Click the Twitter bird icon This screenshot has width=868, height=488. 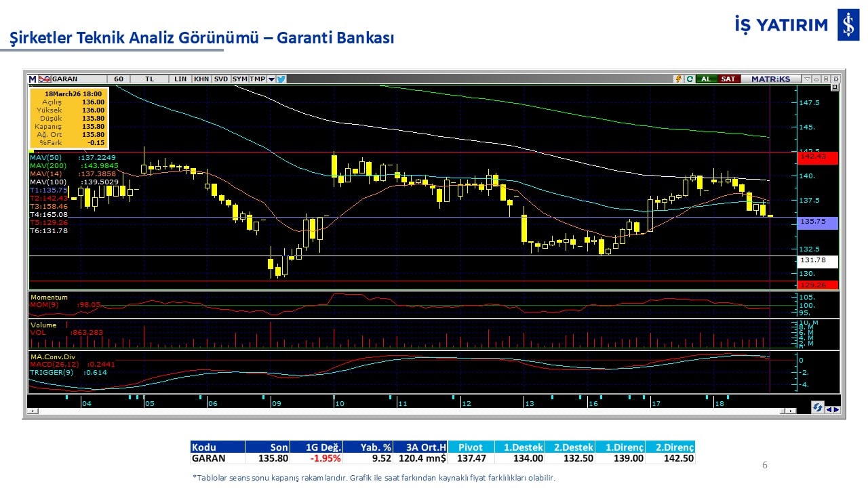pyautogui.click(x=281, y=79)
